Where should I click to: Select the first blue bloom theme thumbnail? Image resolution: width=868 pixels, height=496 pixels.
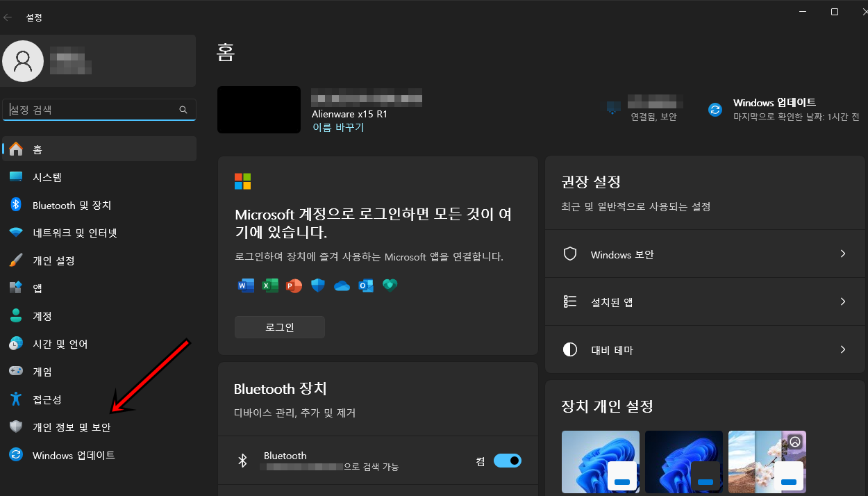(601, 463)
